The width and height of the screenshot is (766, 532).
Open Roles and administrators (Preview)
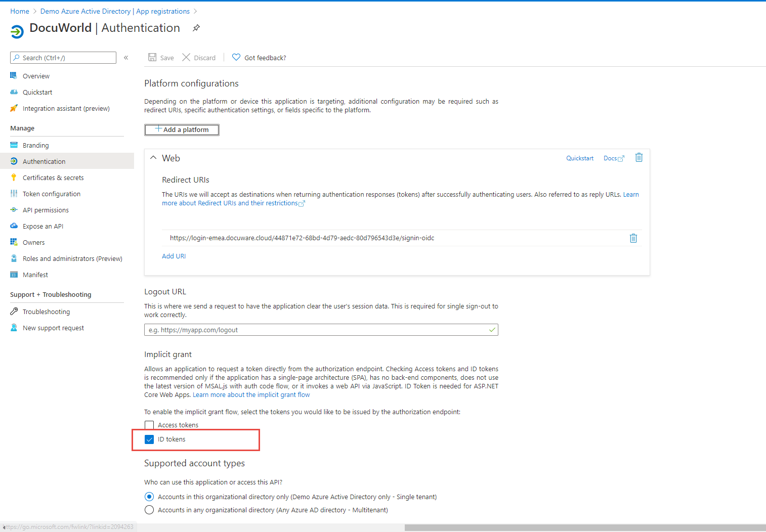(x=72, y=258)
